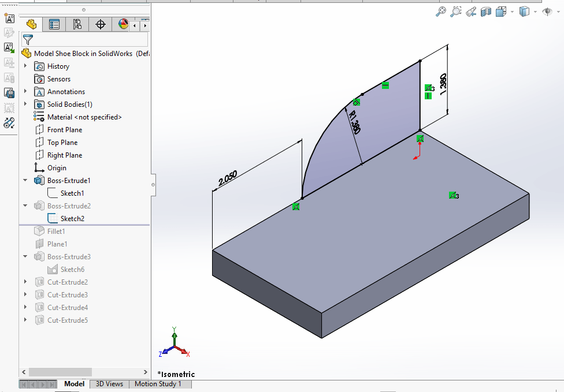The height and width of the screenshot is (392, 564).
Task: Select the Zoom to Area tool
Action: click(x=456, y=12)
